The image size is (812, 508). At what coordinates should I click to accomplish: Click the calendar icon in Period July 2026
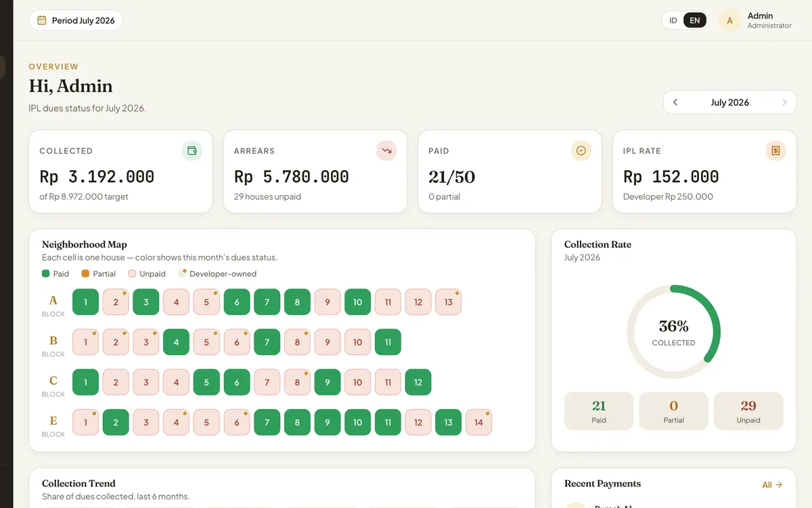(x=42, y=20)
